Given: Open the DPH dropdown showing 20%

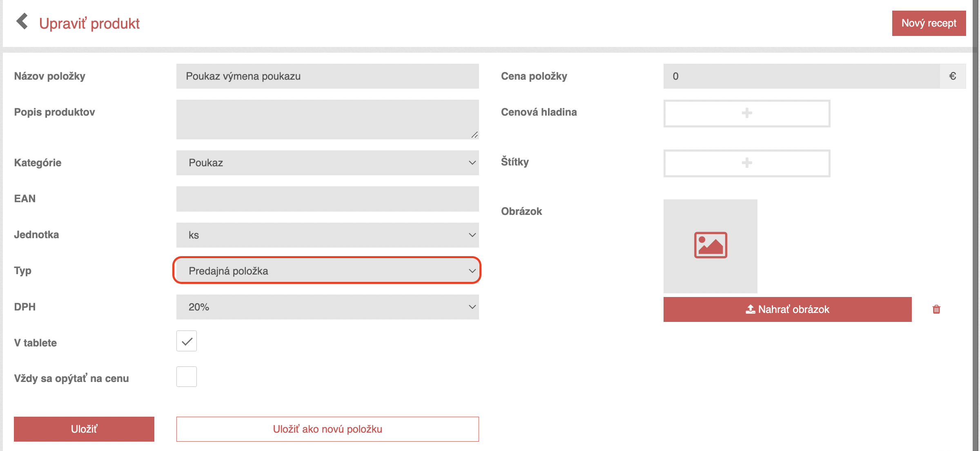Looking at the screenshot, I should pyautogui.click(x=327, y=307).
